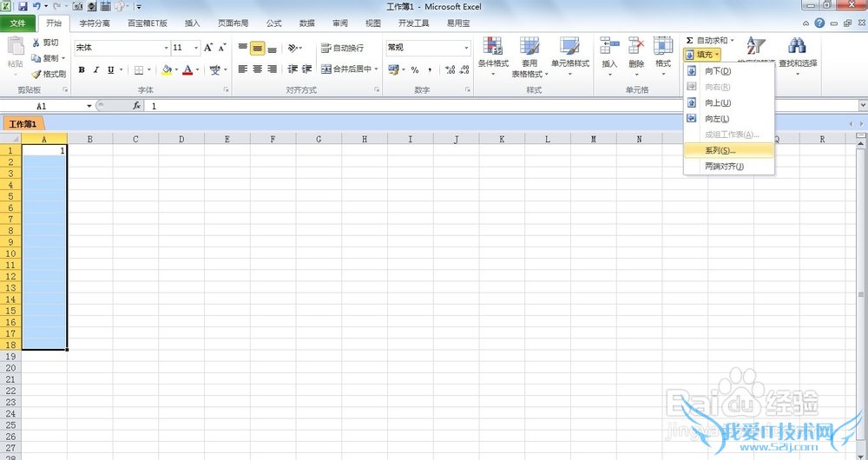Increase font size with large A icon
Screen dimensions: 868x460
[208, 48]
